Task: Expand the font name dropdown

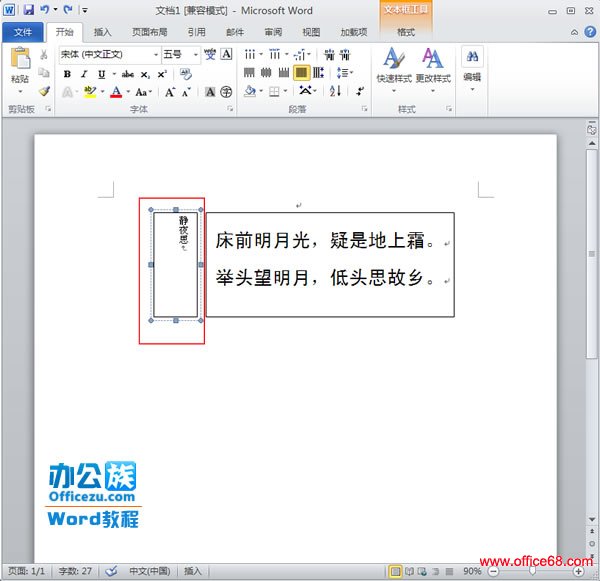Action: click(155, 54)
